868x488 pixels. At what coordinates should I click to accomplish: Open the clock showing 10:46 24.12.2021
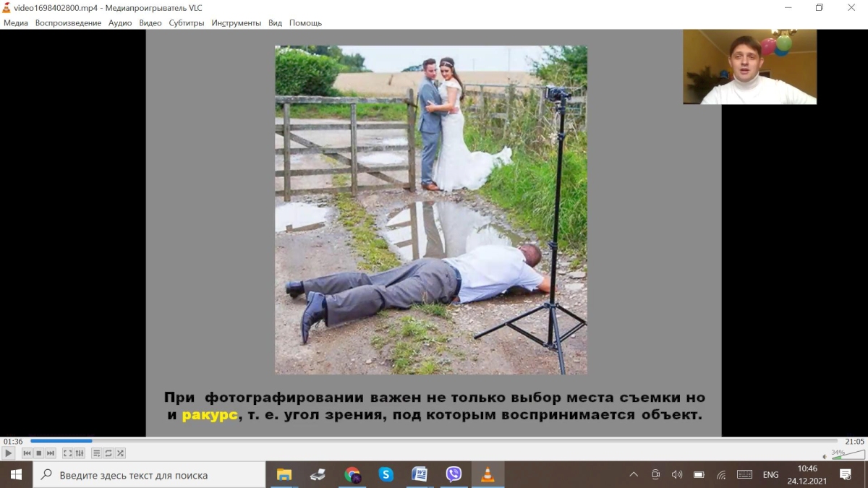click(x=807, y=475)
